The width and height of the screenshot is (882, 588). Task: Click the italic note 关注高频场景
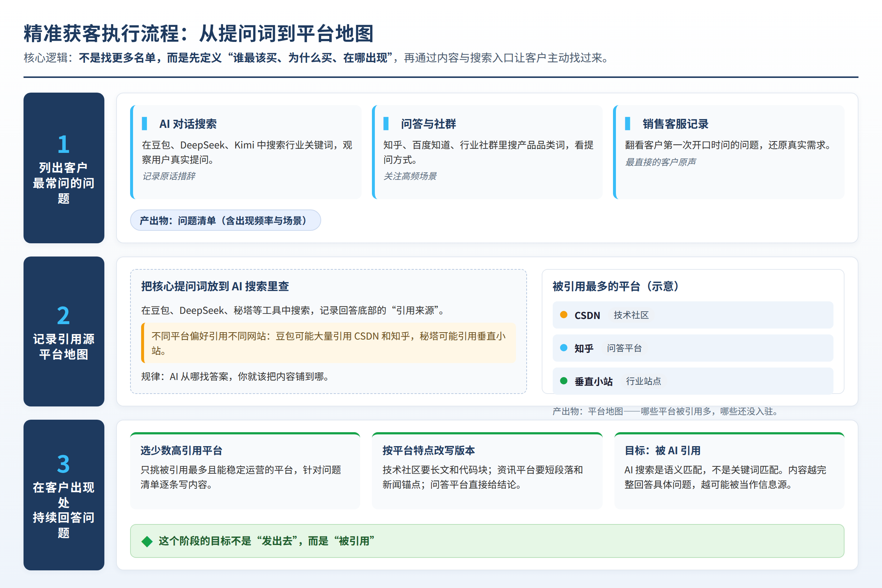(x=410, y=176)
